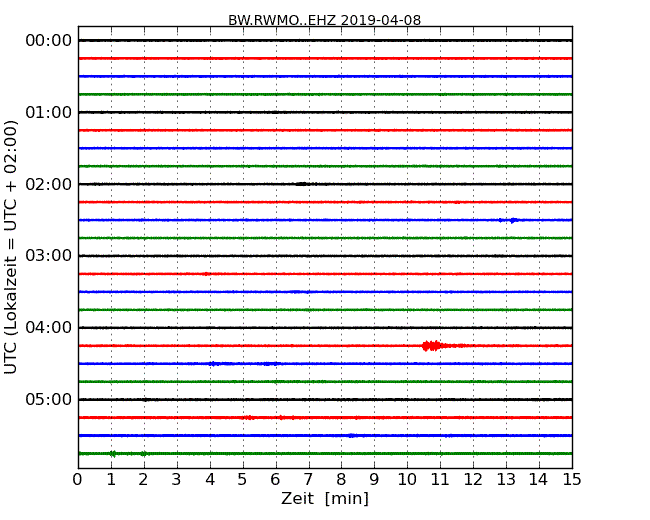This screenshot has height=520, width=650.
Task: Click the x-axis tick label 15
Action: (x=572, y=480)
